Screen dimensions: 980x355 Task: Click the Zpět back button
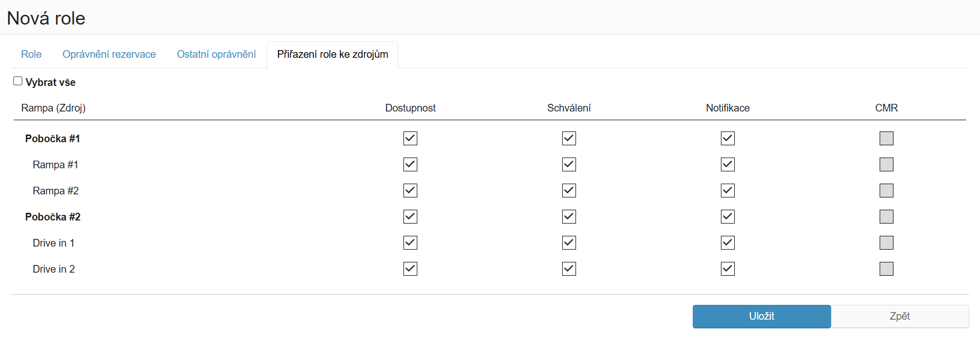(900, 316)
